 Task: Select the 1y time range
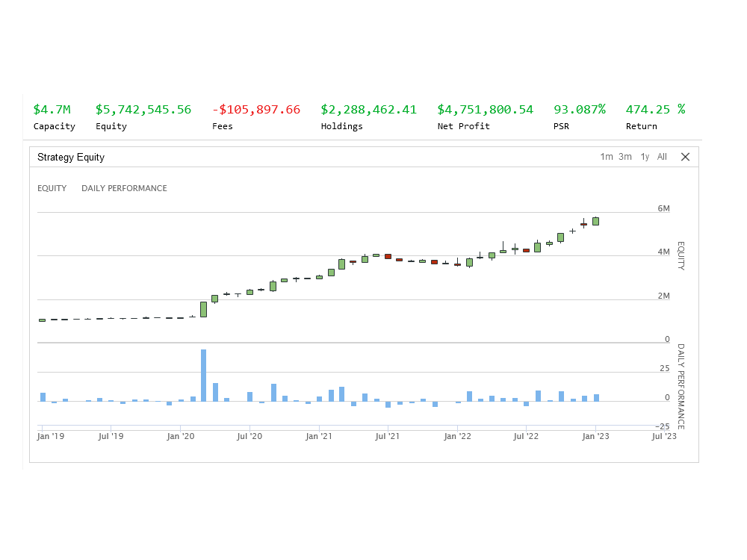(644, 157)
